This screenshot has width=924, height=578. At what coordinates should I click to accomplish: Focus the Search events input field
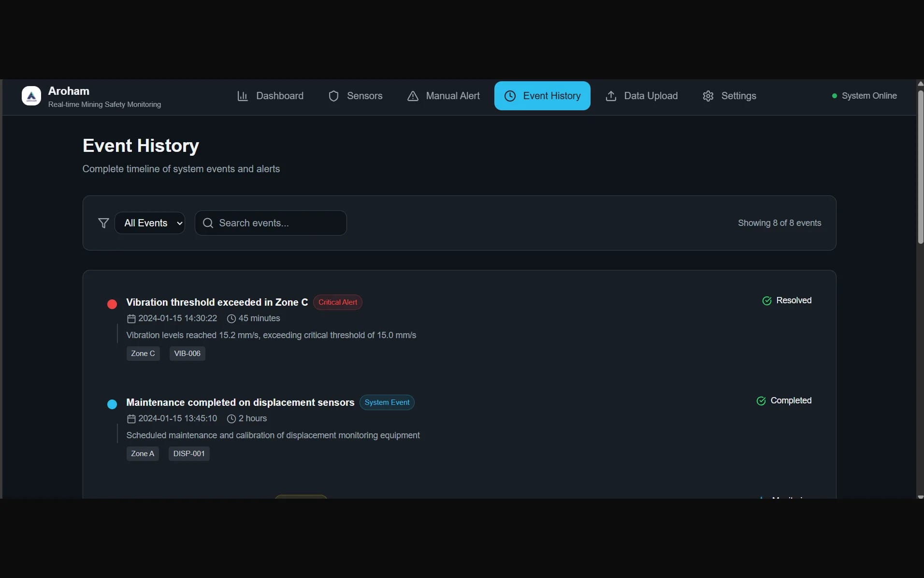click(x=271, y=223)
